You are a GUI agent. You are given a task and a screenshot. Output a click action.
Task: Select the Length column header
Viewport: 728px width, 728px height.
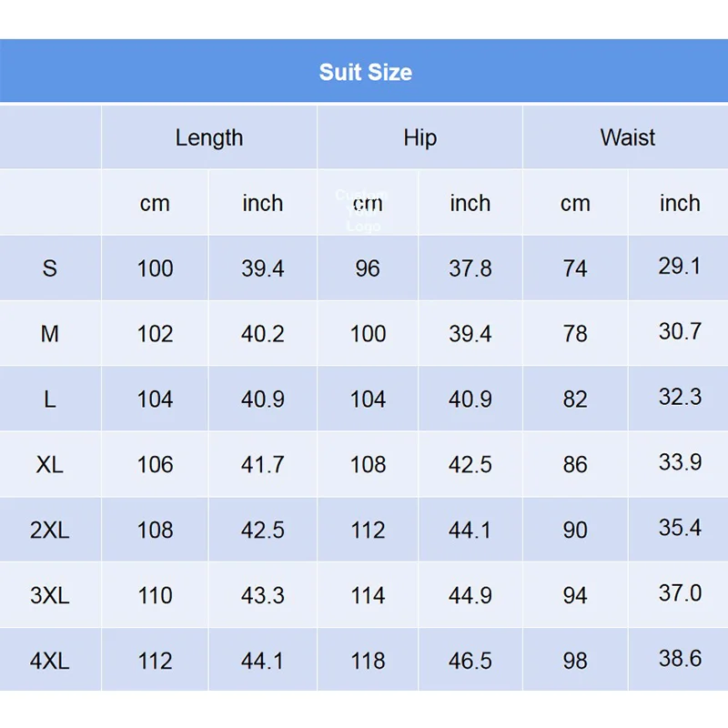coord(209,137)
